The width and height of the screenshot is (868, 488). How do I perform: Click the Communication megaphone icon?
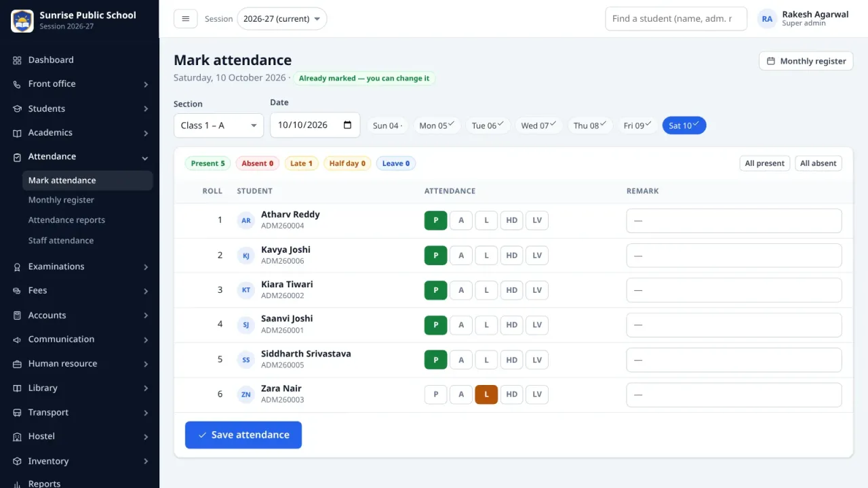tap(17, 340)
